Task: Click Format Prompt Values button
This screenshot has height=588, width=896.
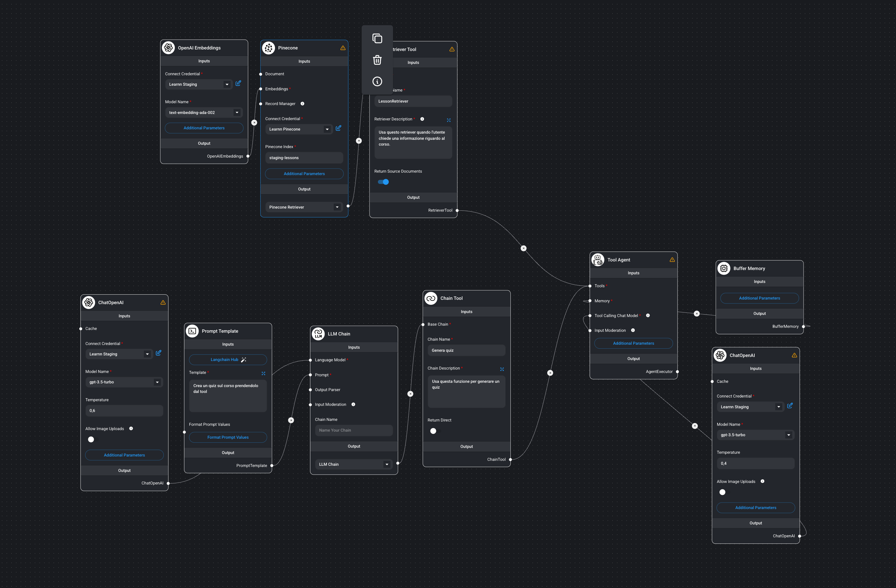Action: 228,437
